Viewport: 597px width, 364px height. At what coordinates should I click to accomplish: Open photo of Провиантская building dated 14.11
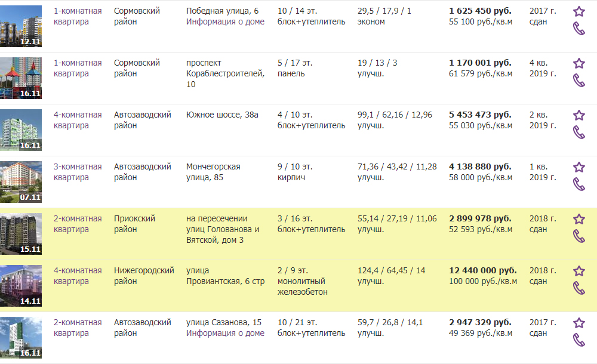click(21, 286)
